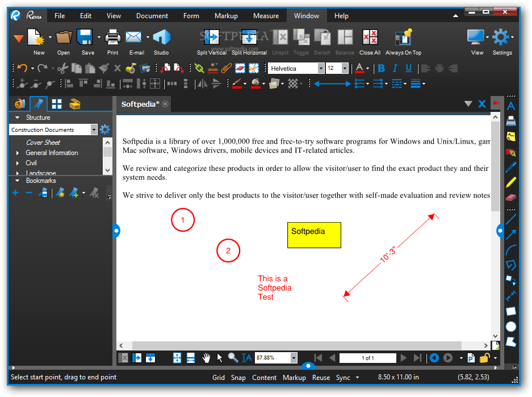Image resolution: width=532 pixels, height=397 pixels.
Task: Close the Softpedia* tab
Action: (x=165, y=104)
